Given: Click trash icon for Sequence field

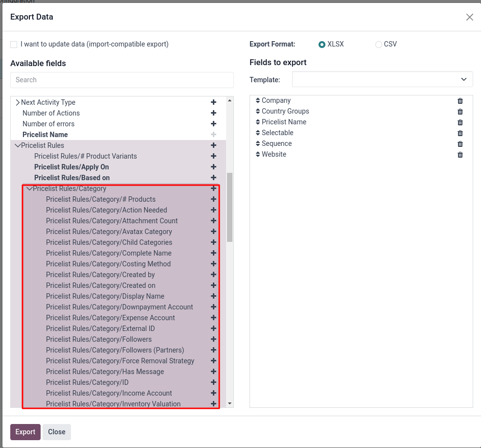Looking at the screenshot, I should 460,143.
